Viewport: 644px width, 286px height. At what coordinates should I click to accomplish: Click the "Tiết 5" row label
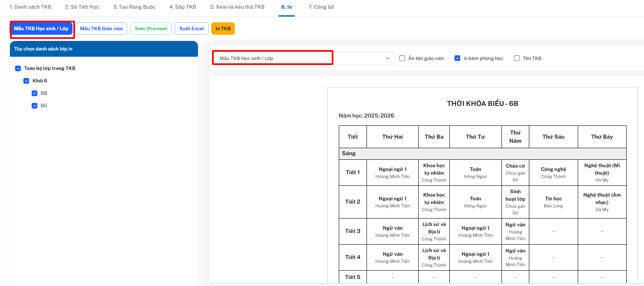point(353,277)
